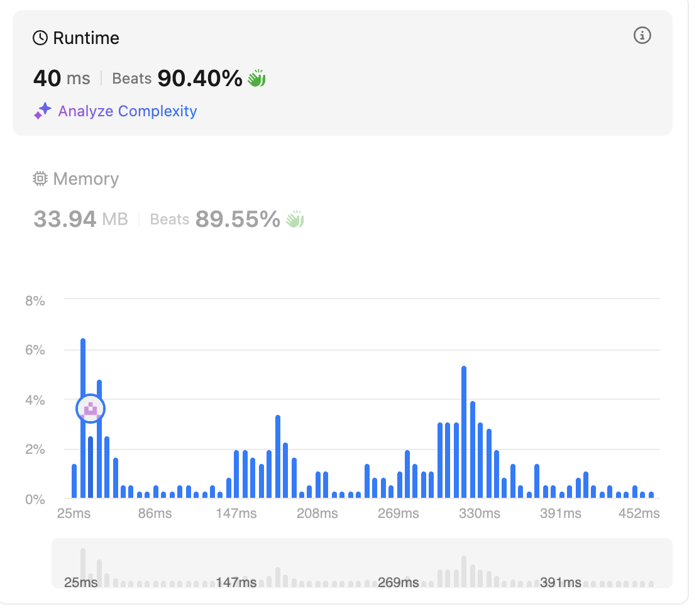Click the 86ms axis label

(x=155, y=514)
